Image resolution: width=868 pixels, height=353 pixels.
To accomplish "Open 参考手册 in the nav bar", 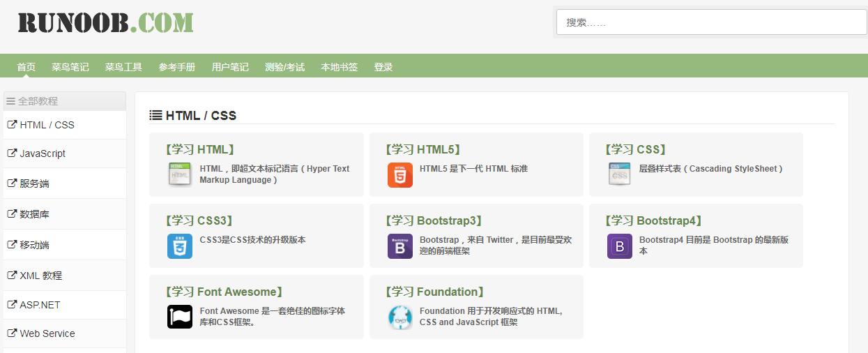I will tap(177, 67).
